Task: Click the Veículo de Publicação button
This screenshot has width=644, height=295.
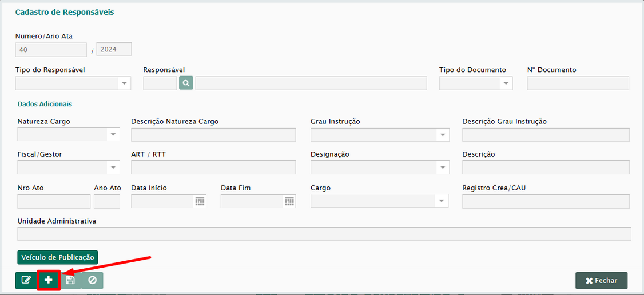Action: (x=58, y=257)
